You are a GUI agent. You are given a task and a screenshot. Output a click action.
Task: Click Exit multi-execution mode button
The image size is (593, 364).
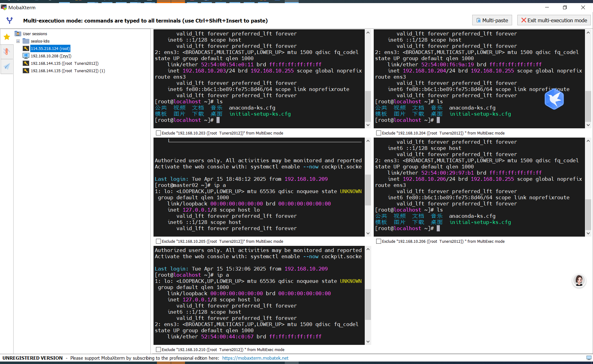coord(554,20)
